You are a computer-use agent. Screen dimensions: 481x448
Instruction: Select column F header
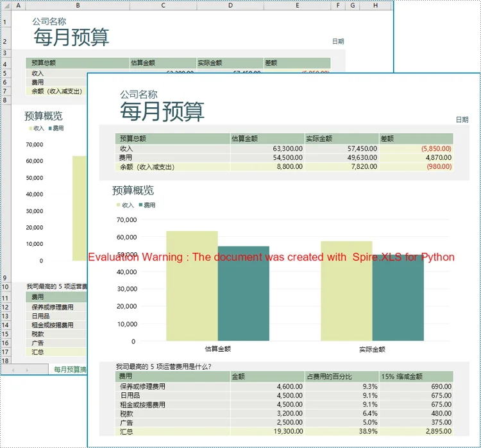tap(338, 6)
